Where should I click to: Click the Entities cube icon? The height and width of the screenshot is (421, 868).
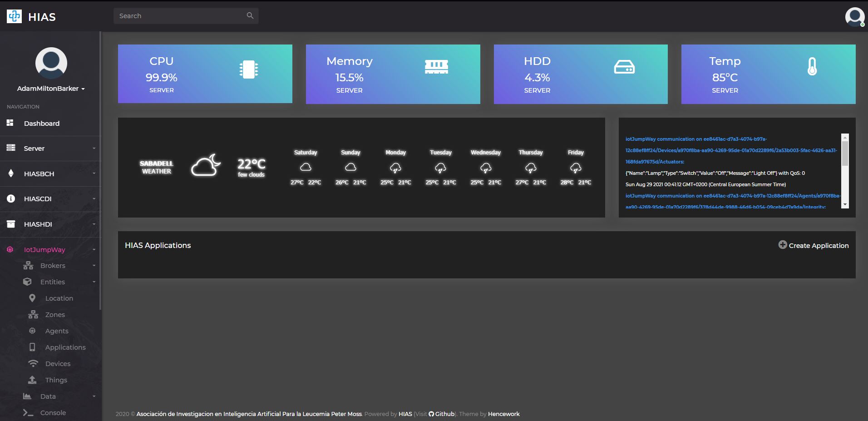click(27, 282)
